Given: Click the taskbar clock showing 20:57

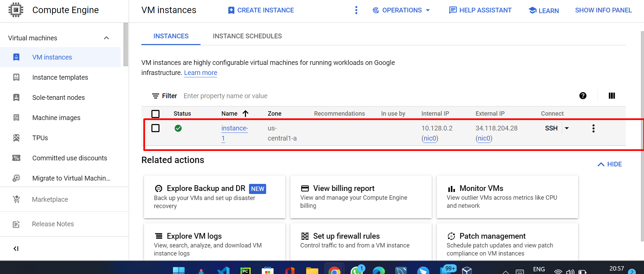Looking at the screenshot, I should (x=616, y=269).
